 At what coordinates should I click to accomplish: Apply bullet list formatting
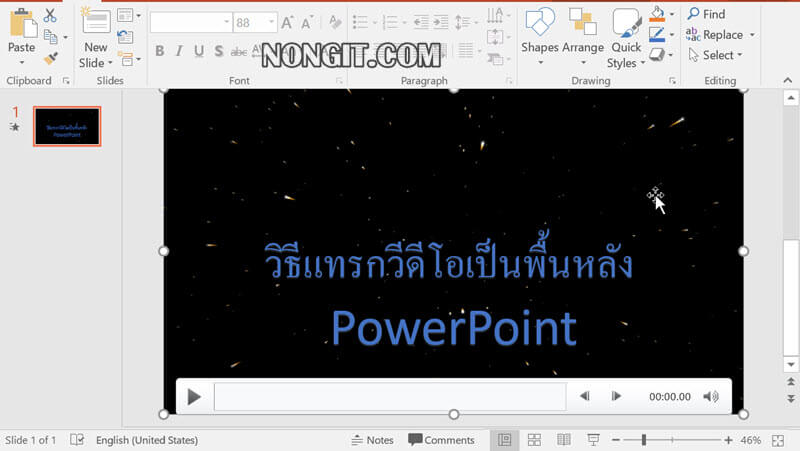coord(360,22)
